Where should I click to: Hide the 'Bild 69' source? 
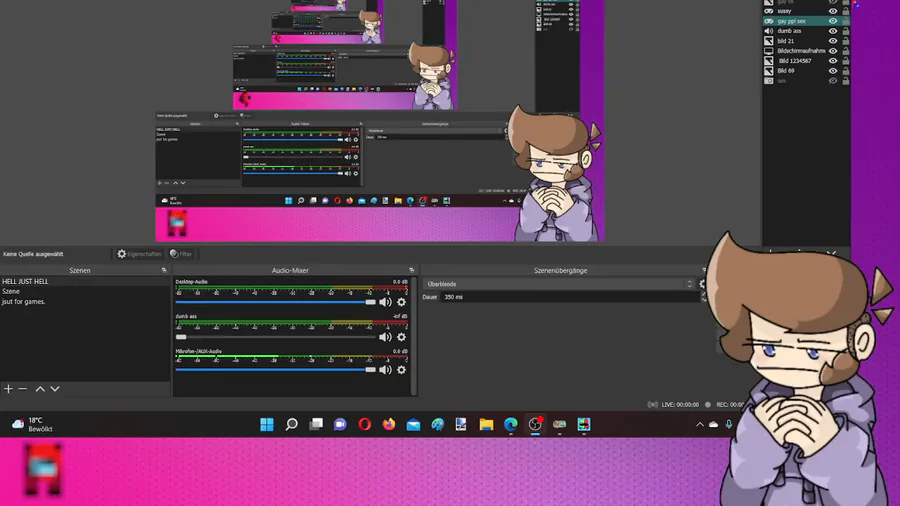pyautogui.click(x=832, y=71)
